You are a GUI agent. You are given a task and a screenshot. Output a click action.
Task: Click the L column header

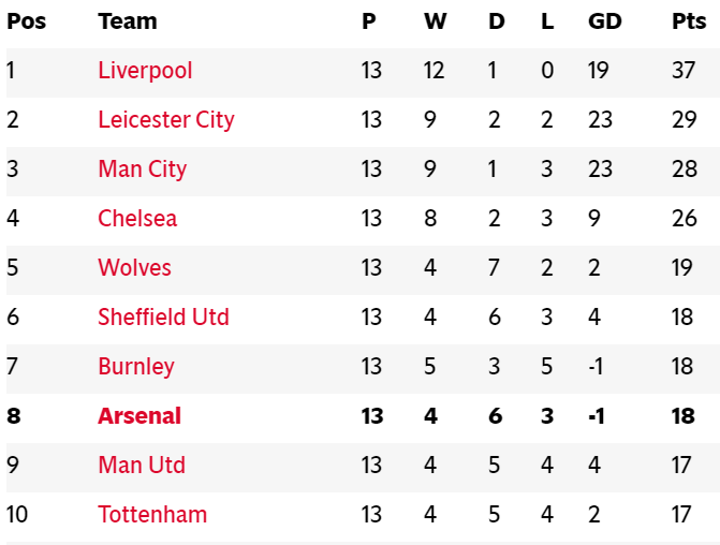[547, 21]
